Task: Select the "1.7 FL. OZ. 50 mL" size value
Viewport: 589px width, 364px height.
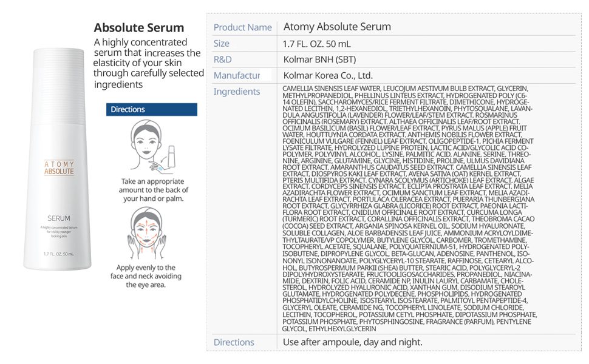Action: pyautogui.click(x=316, y=44)
